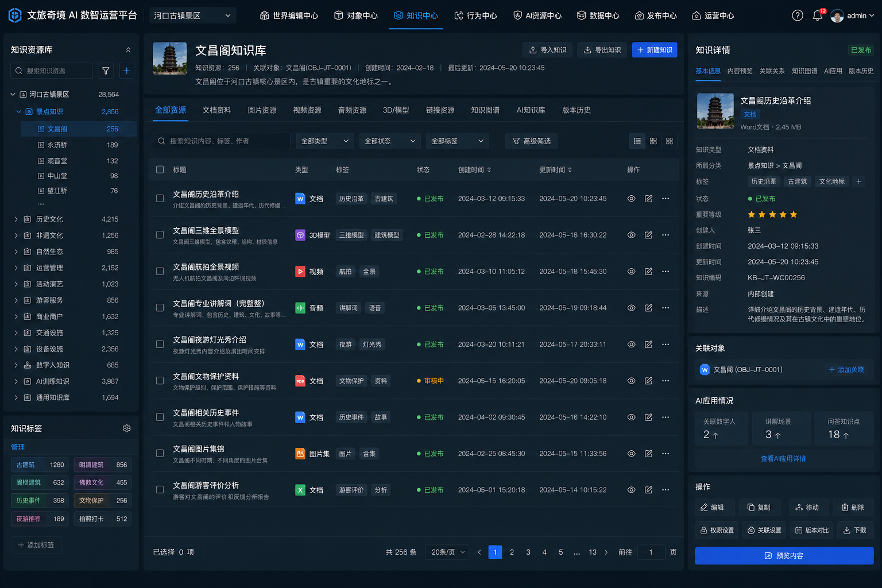Click the 新建知识 button

point(655,50)
